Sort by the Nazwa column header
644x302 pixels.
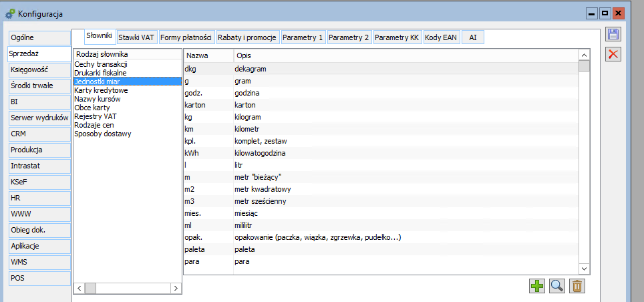[208, 55]
